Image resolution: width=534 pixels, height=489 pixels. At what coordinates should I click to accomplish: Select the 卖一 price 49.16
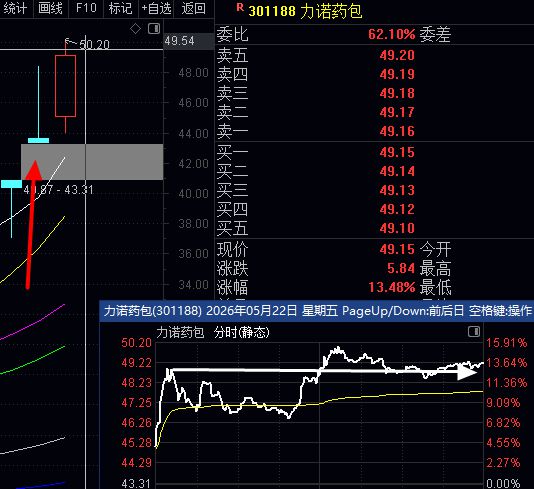click(x=397, y=131)
